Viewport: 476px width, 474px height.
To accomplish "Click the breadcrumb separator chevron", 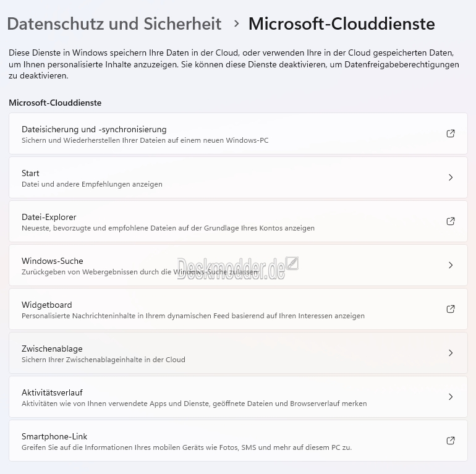I will 237,23.
